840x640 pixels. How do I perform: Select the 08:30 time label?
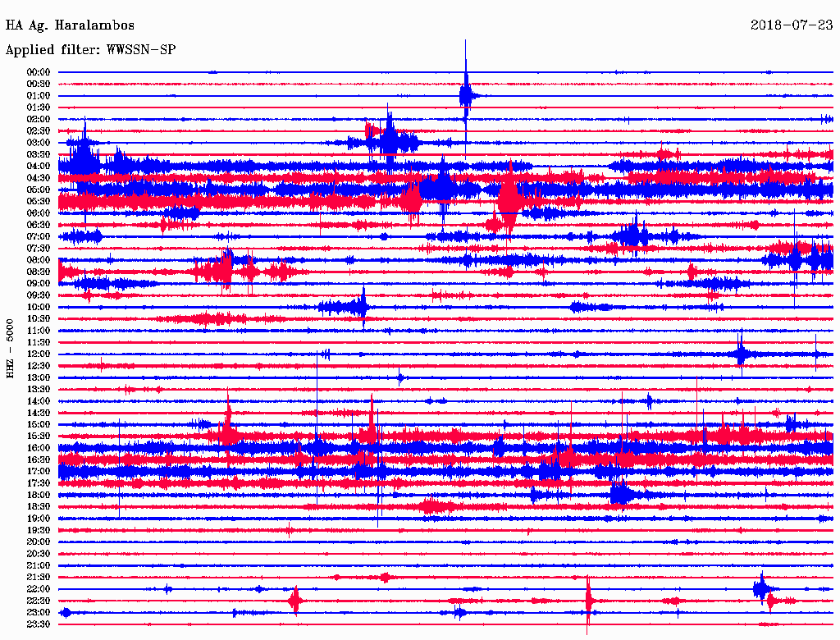[39, 272]
